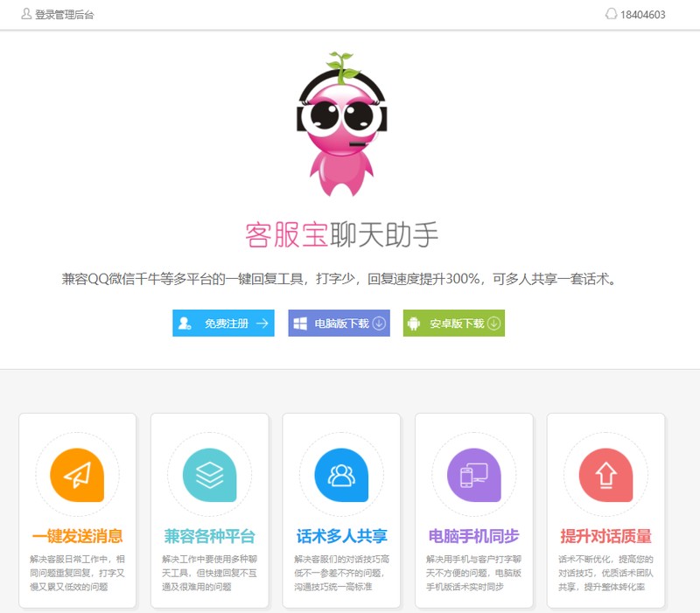The image size is (700, 613).
Task: Click the QQ number 18404603
Action: tap(642, 15)
